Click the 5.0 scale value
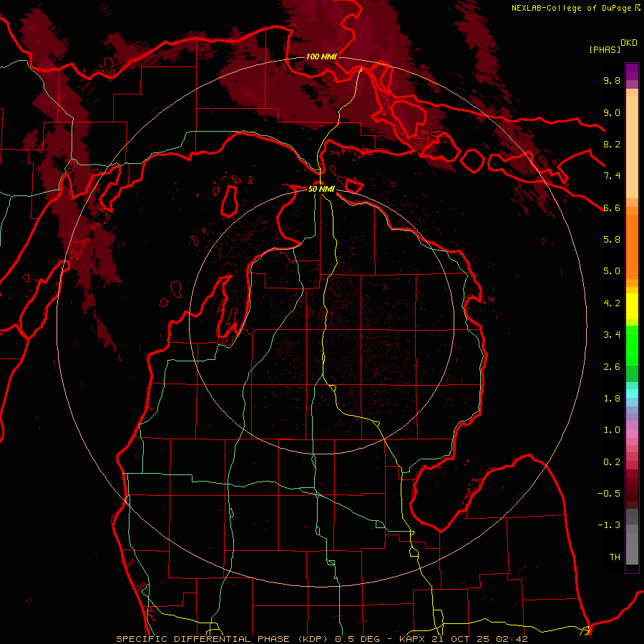This screenshot has height=644, width=644. point(612,271)
